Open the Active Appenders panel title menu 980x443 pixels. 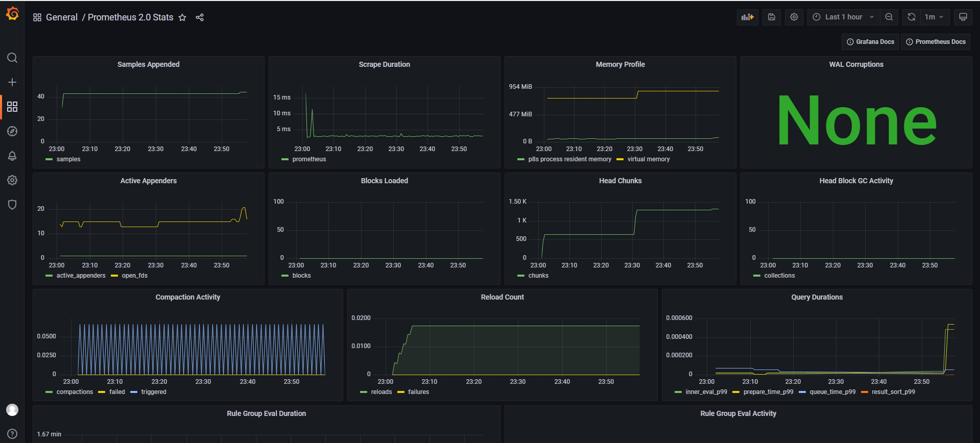point(149,181)
